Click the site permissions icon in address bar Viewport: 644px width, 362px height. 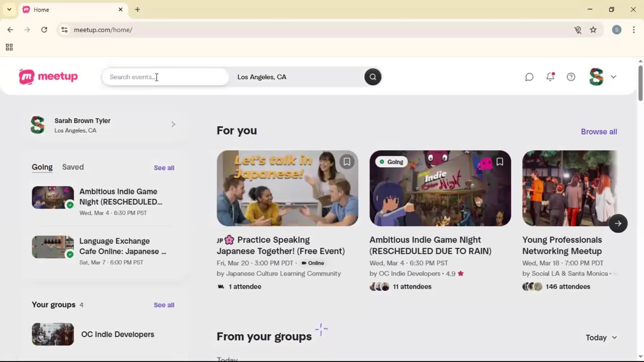[x=64, y=30]
